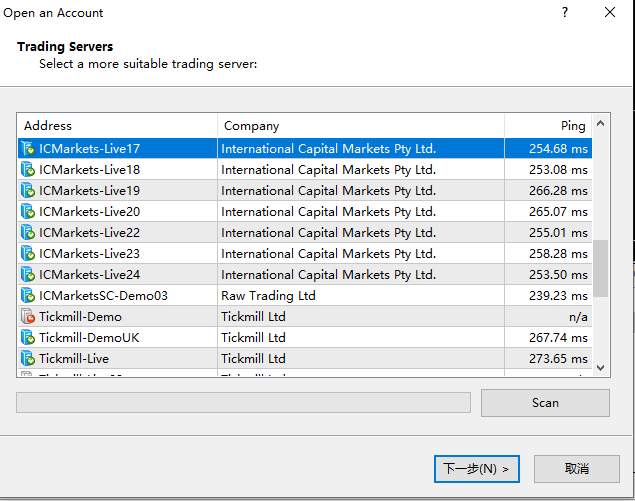
Task: Click the Scan button
Action: point(545,403)
